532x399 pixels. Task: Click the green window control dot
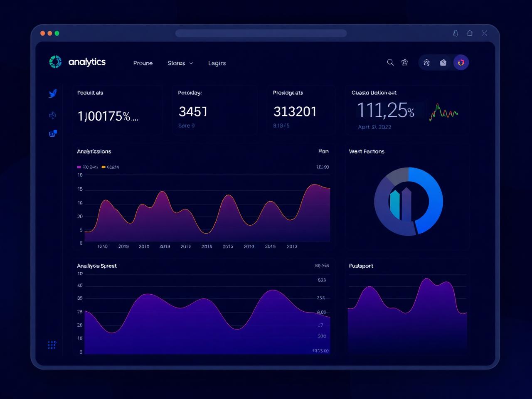(57, 33)
